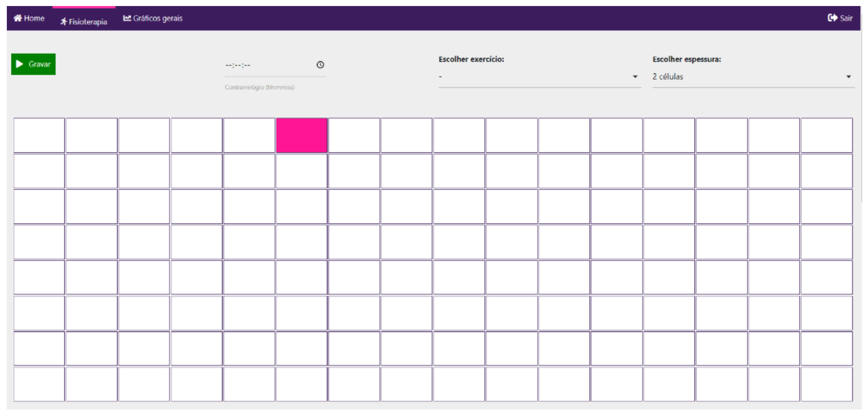This screenshot has width=868, height=417.
Task: Click the Fisioterapia running person icon
Action: click(63, 22)
